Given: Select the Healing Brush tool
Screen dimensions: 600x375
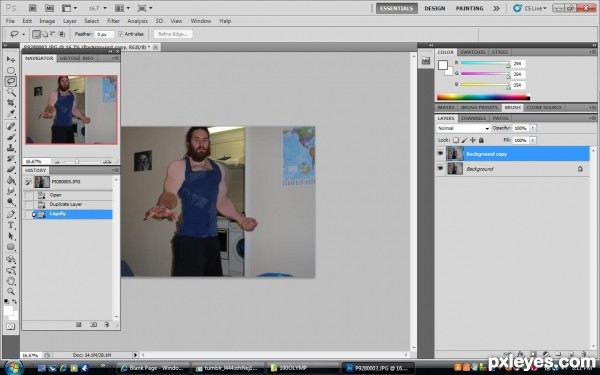Looking at the screenshot, I should pos(11,126).
